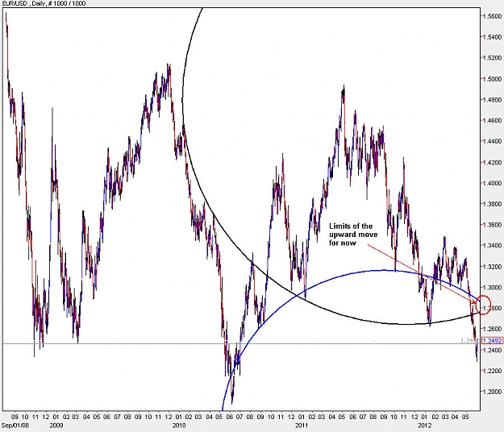Select the 2009 year label on time axis
This screenshot has width=504, height=432.
[56, 426]
